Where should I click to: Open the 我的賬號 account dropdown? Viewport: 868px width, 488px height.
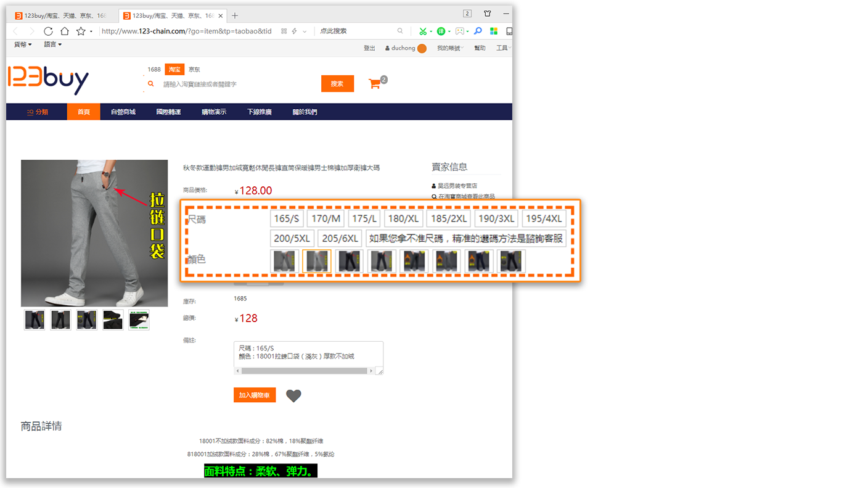coord(450,48)
